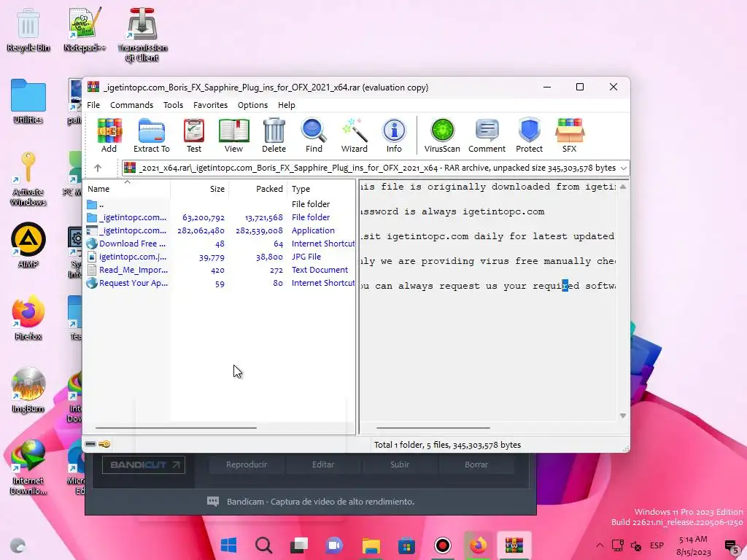This screenshot has height=560, width=747.
Task: Click the volume muted tray icon
Action: [x=636, y=545]
